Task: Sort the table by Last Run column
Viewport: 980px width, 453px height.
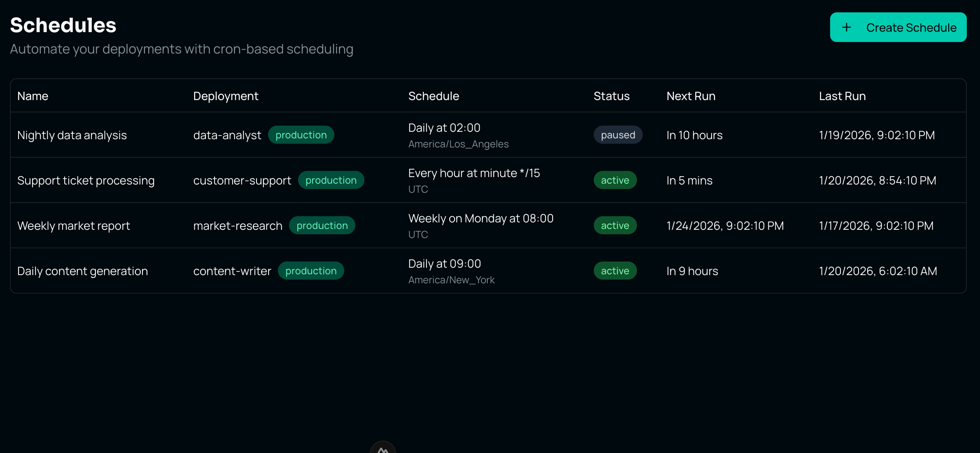Action: (842, 96)
